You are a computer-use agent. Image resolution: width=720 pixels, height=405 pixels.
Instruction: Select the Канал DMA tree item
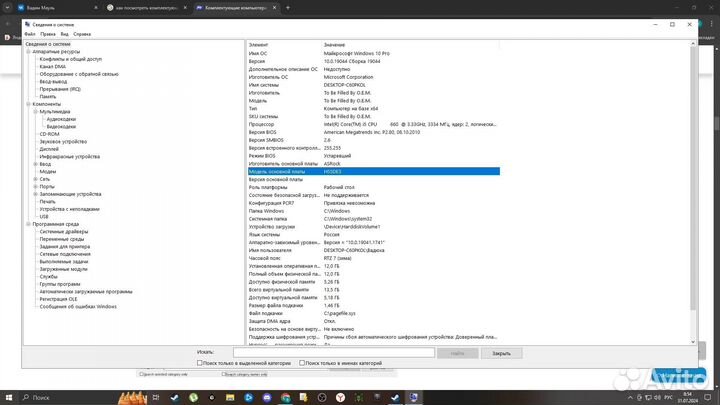[x=53, y=67]
